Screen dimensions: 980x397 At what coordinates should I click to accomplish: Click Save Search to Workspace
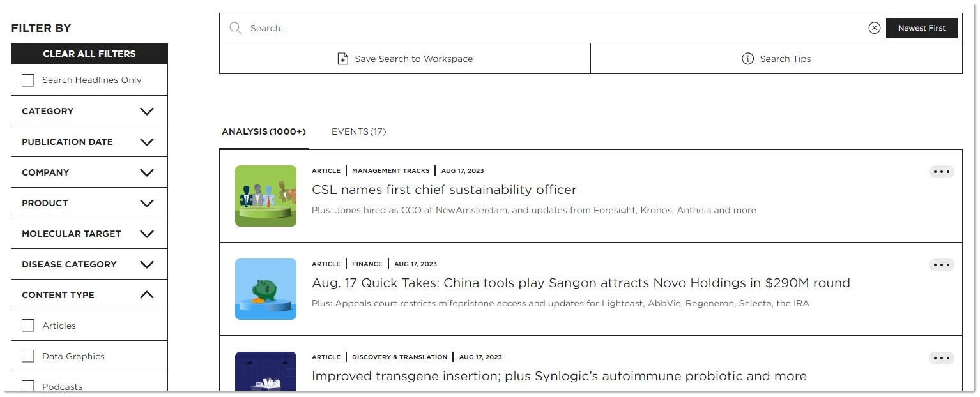pyautogui.click(x=405, y=59)
